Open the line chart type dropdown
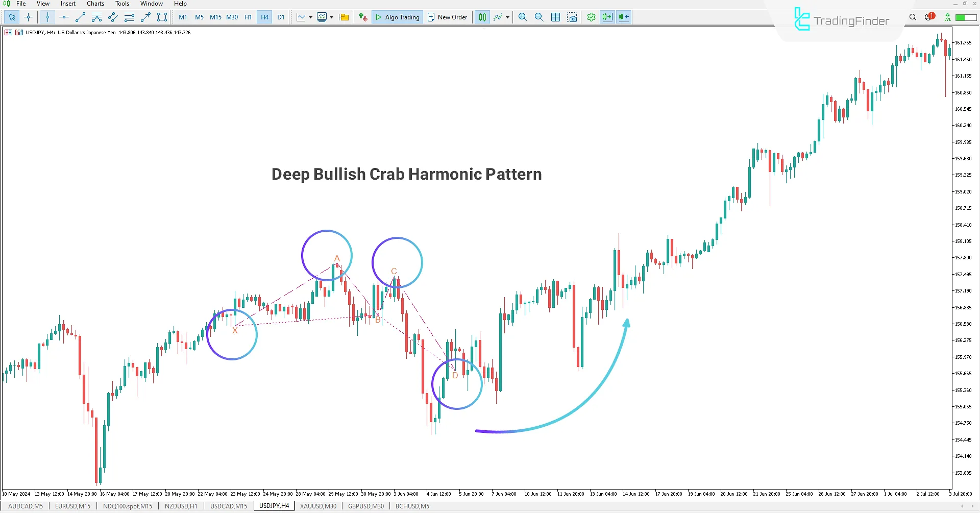Screen dimensions: 980x513 310,17
